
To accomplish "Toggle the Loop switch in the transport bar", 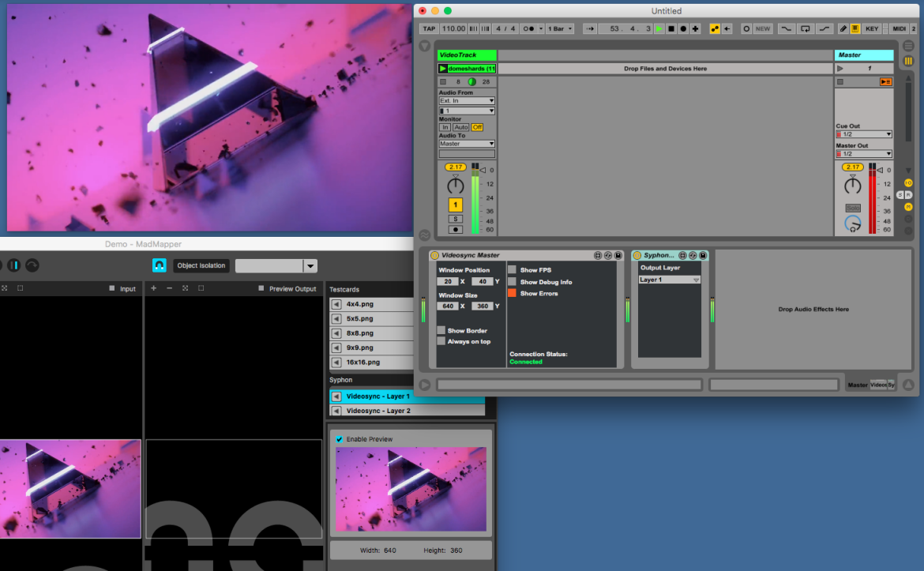I will click(x=806, y=28).
